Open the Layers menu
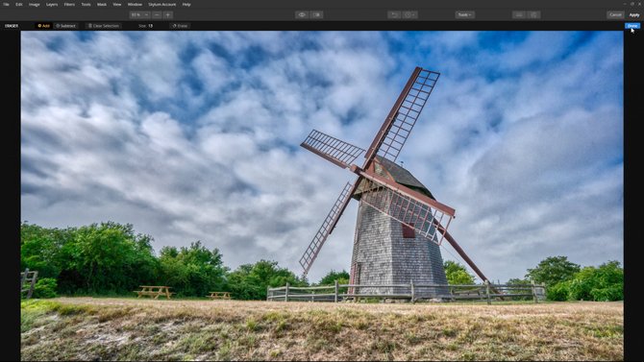Screen dimensions: 644x362 coord(52,4)
